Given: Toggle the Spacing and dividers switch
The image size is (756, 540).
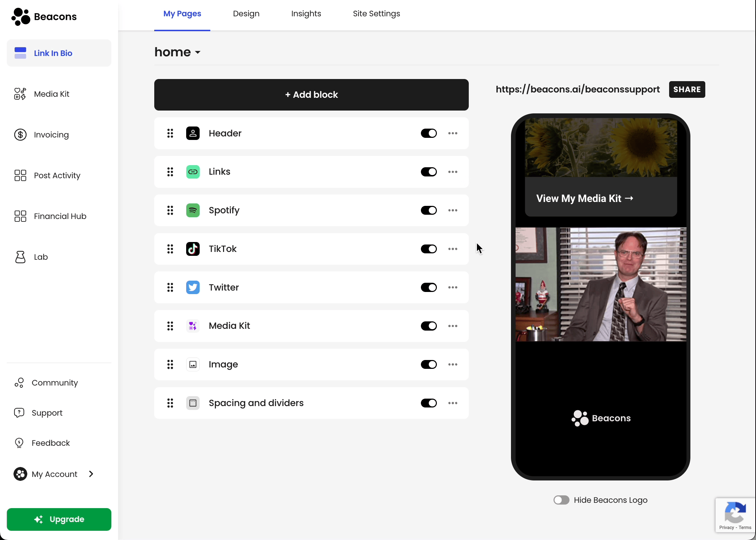Looking at the screenshot, I should [429, 403].
